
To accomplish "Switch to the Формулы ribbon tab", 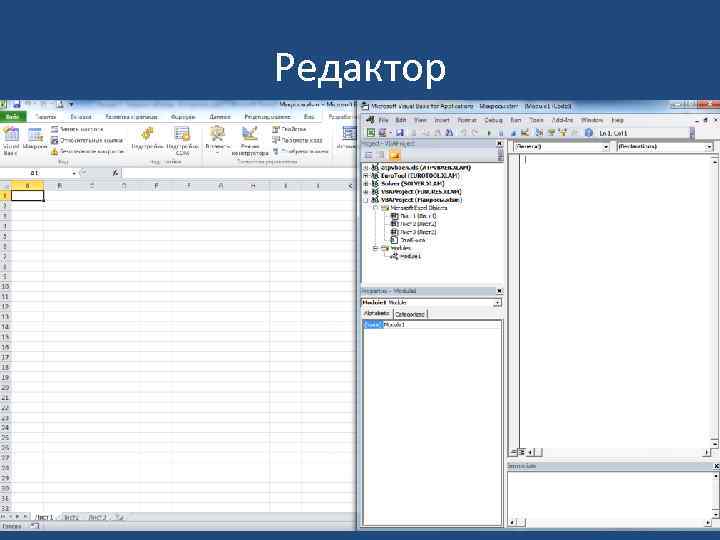I will click(x=183, y=117).
